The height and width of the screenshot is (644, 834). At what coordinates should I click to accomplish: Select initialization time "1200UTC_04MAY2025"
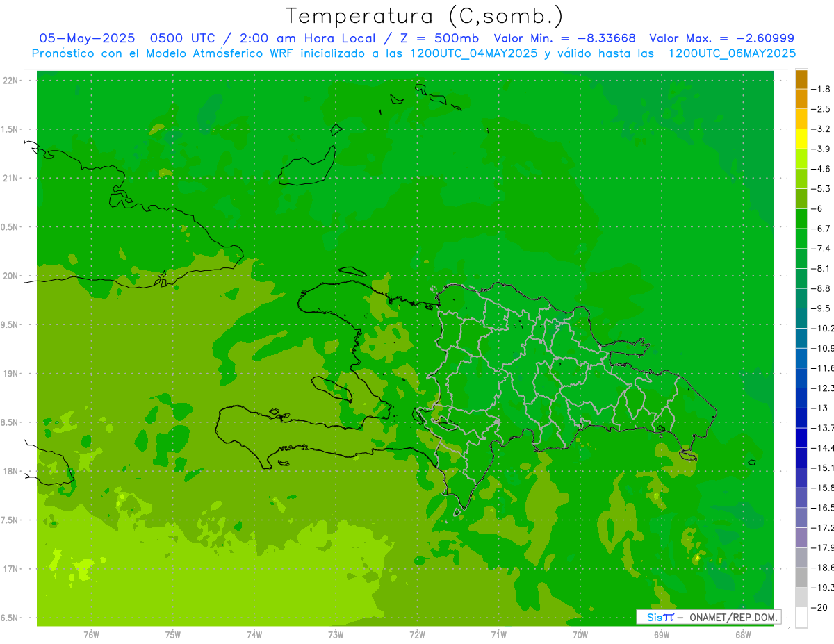pos(473,53)
